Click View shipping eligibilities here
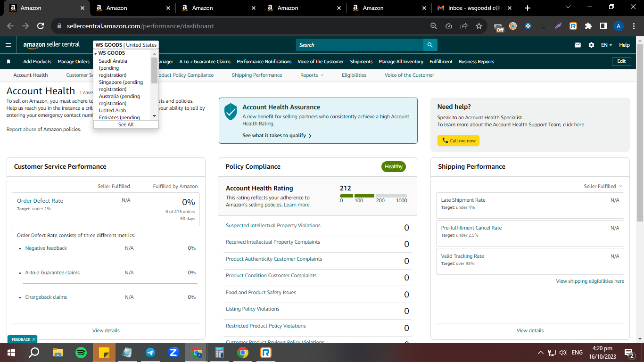The image size is (644, 362). click(x=590, y=281)
